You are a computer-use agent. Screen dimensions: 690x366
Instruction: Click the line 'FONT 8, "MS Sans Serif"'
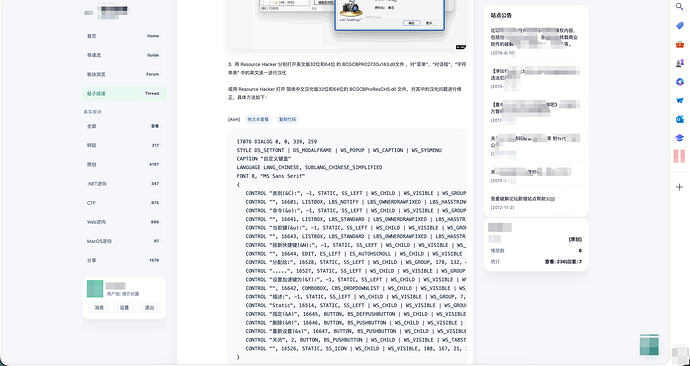click(x=270, y=176)
